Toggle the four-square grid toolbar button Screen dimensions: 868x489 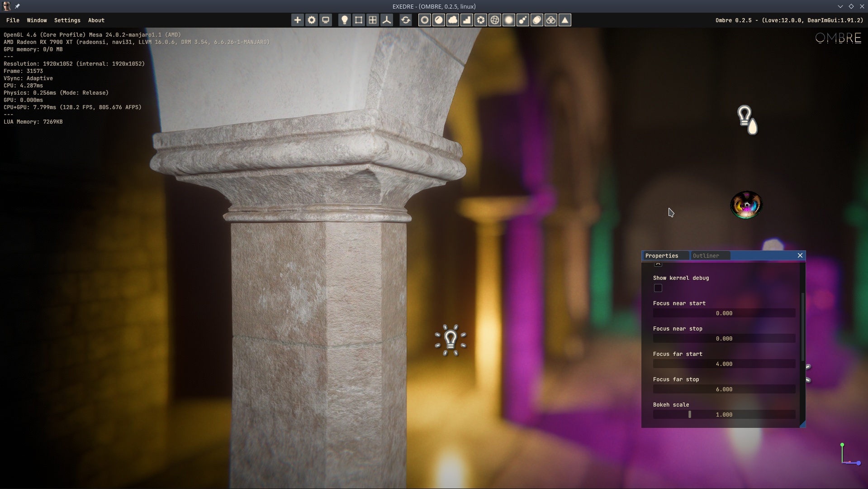pyautogui.click(x=373, y=20)
